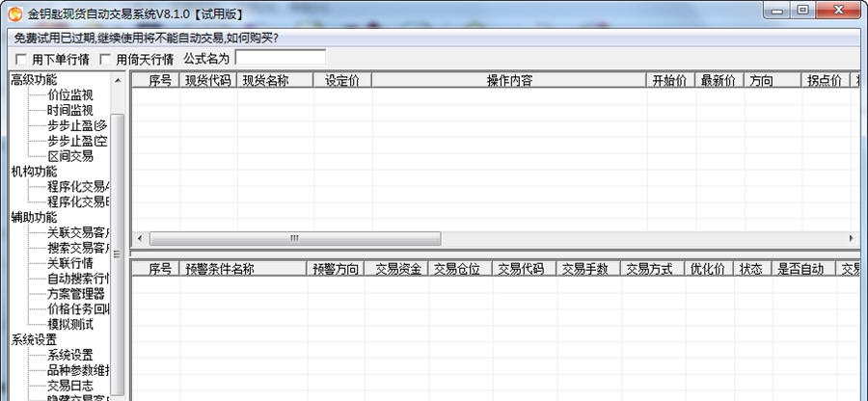Click the 方向 column header
868x401 pixels.
[x=773, y=81]
